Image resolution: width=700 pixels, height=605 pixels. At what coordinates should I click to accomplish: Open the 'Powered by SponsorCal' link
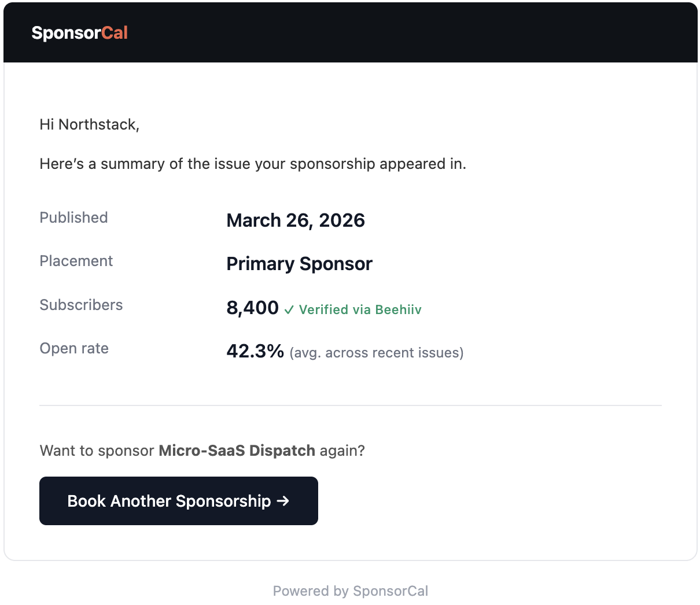click(x=350, y=591)
